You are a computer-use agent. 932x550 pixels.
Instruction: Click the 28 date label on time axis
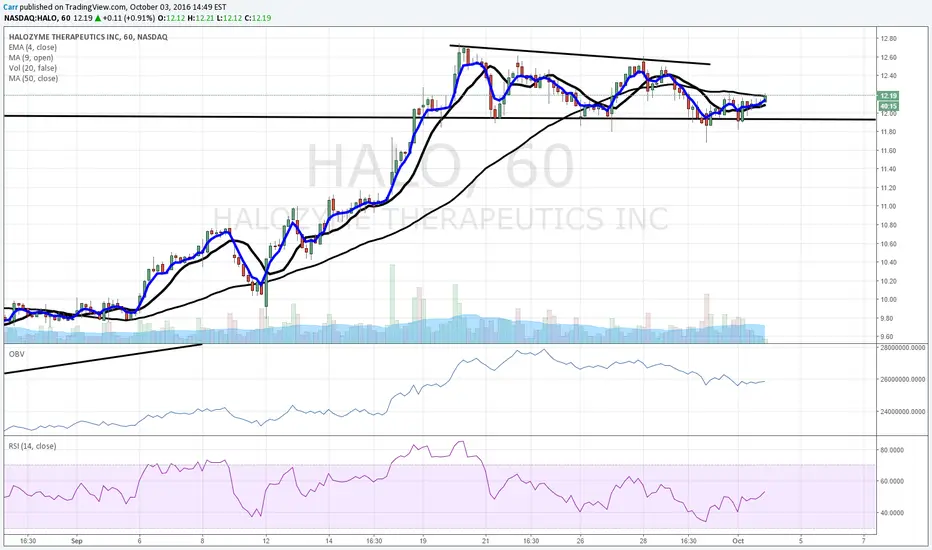pyautogui.click(x=643, y=541)
